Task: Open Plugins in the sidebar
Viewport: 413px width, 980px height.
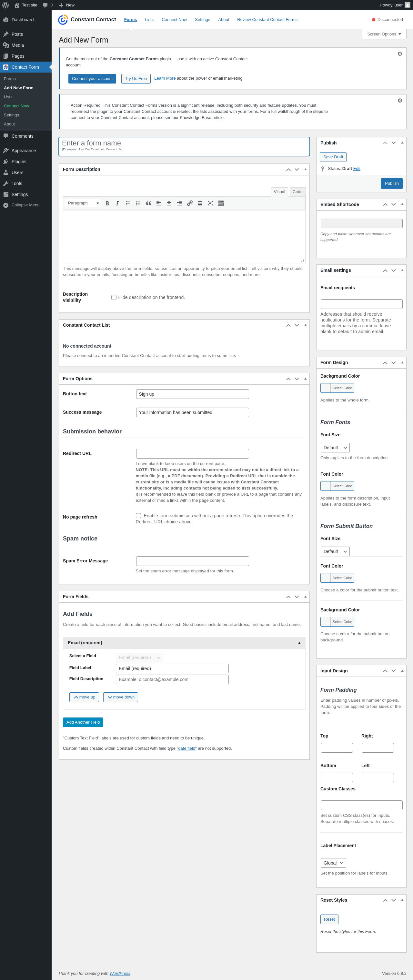Action: [x=25, y=162]
